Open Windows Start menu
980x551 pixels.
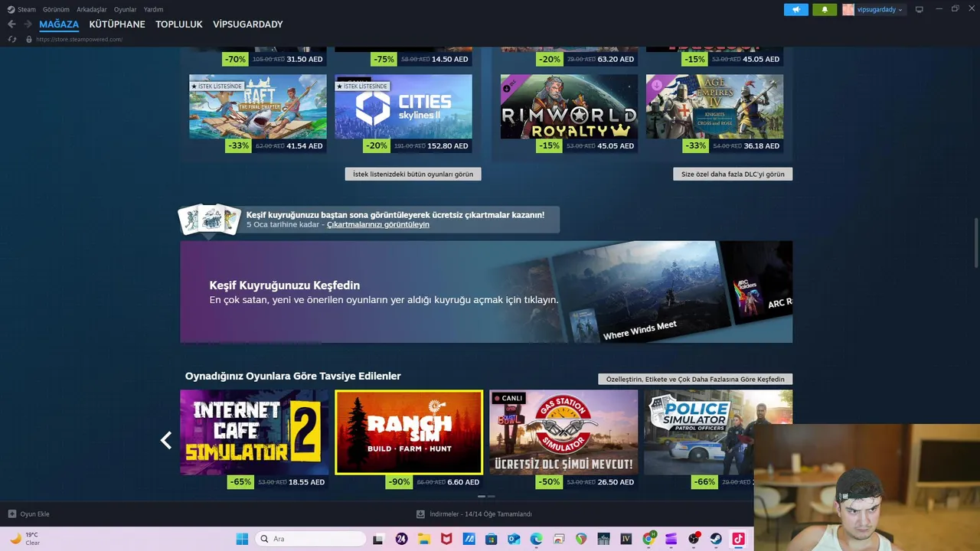point(242,539)
